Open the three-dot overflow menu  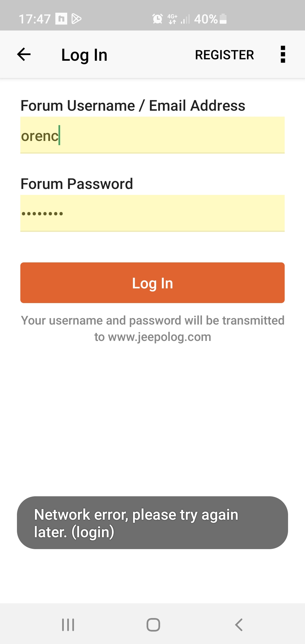pyautogui.click(x=283, y=54)
